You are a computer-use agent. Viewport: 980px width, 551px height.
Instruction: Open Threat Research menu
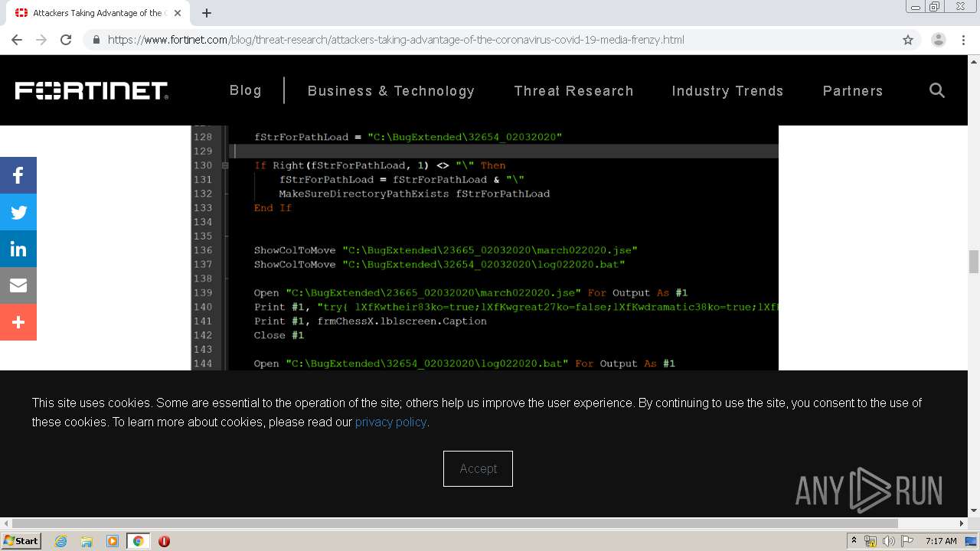click(573, 91)
